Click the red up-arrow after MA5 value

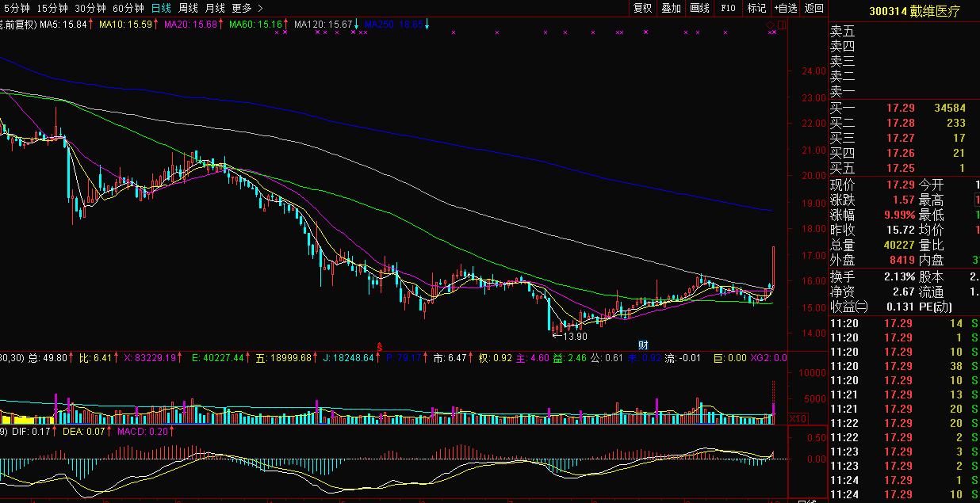tap(92, 25)
